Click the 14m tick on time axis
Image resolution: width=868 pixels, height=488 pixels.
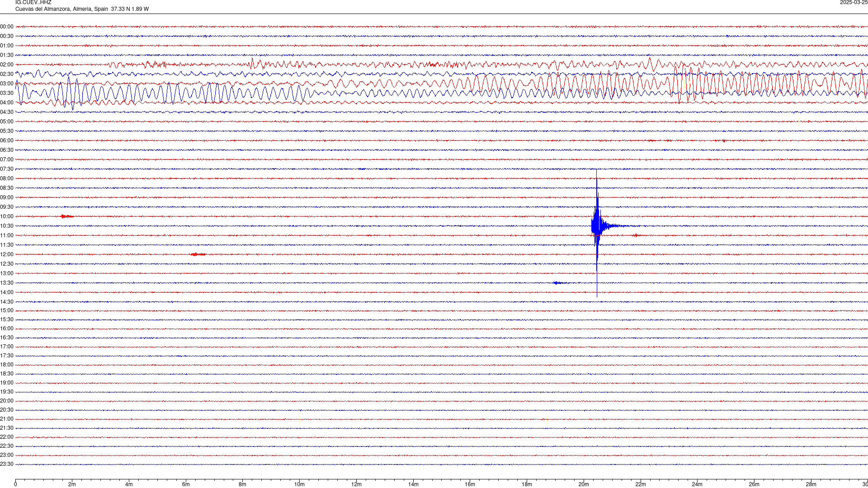(x=413, y=484)
